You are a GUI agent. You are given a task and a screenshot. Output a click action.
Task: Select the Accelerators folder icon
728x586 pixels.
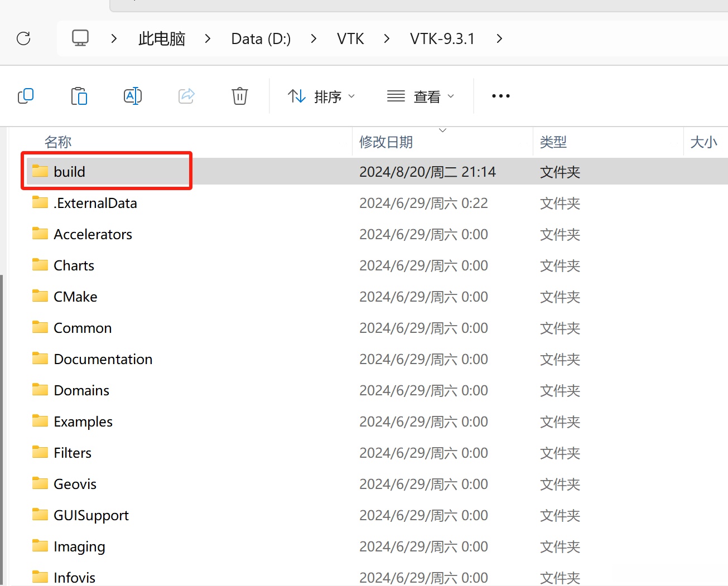(x=40, y=234)
